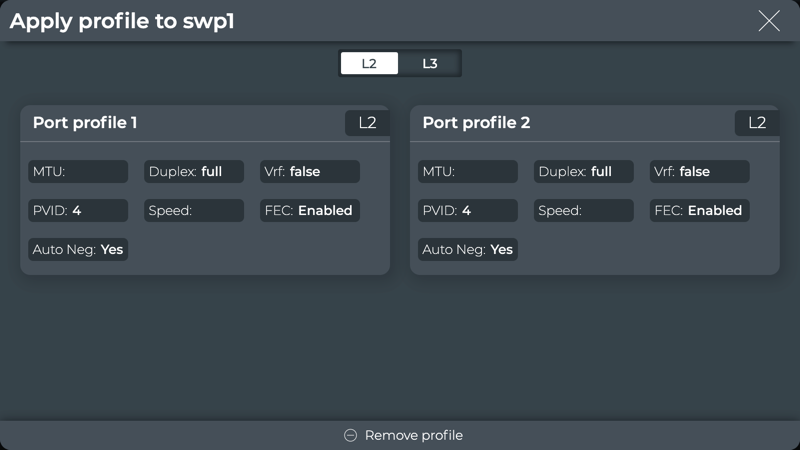Click Duplex full chip in Port profile 2
This screenshot has height=450, width=800.
pyautogui.click(x=584, y=171)
